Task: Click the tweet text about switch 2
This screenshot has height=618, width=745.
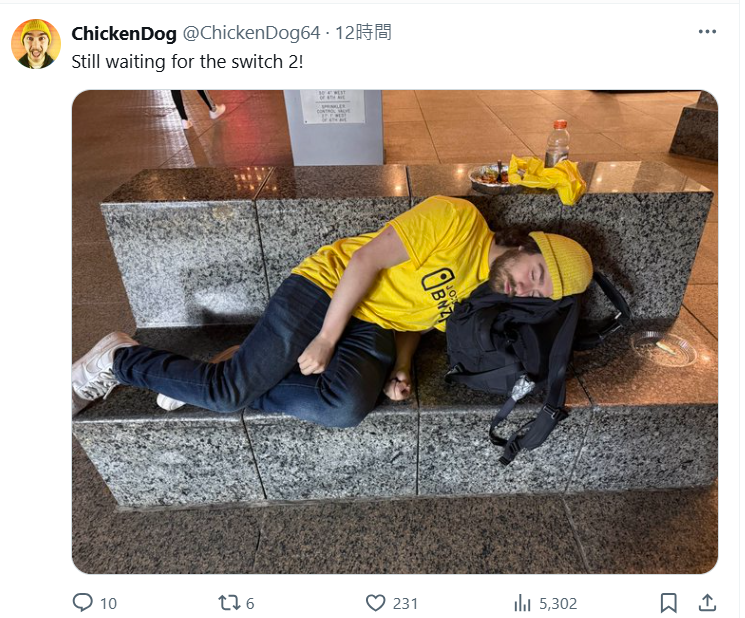Action: pyautogui.click(x=187, y=62)
